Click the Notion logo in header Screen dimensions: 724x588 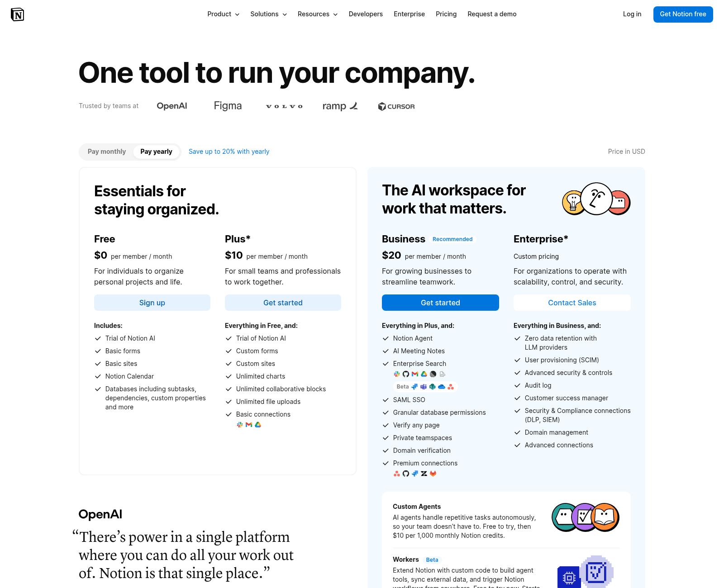(x=17, y=14)
